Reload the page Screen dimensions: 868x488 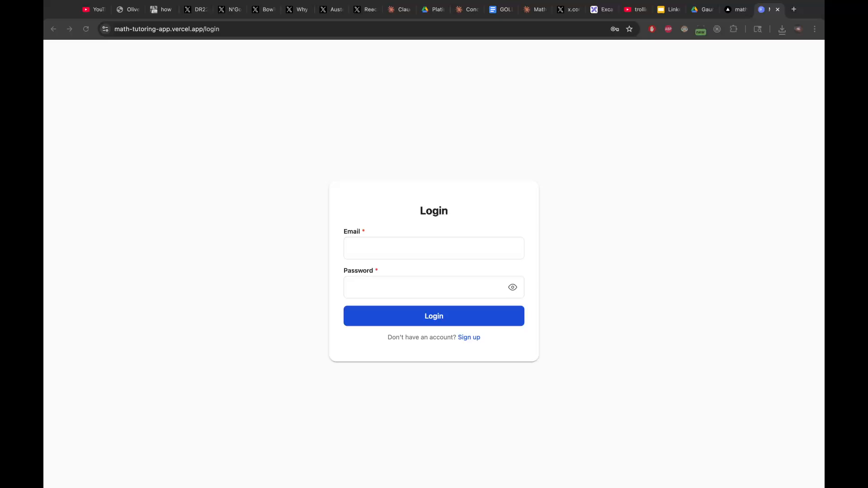(x=86, y=29)
